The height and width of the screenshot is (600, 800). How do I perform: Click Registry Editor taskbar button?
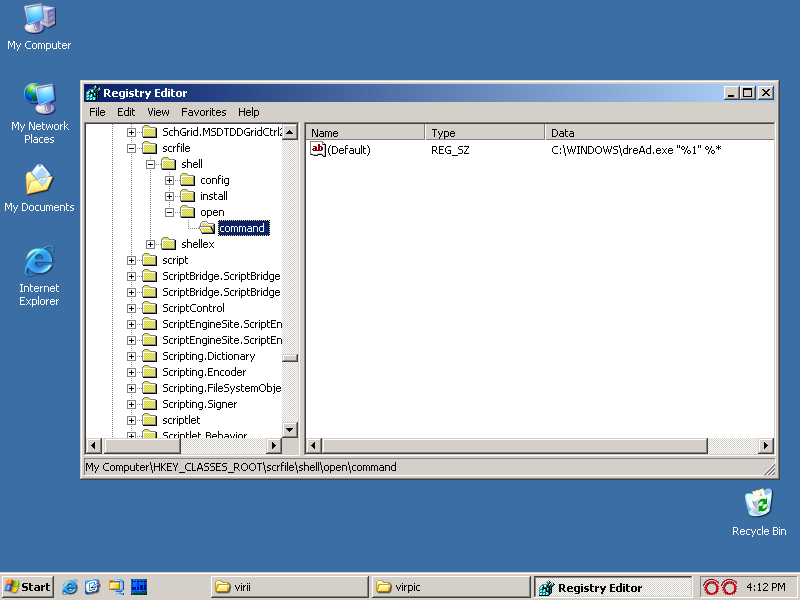(612, 587)
